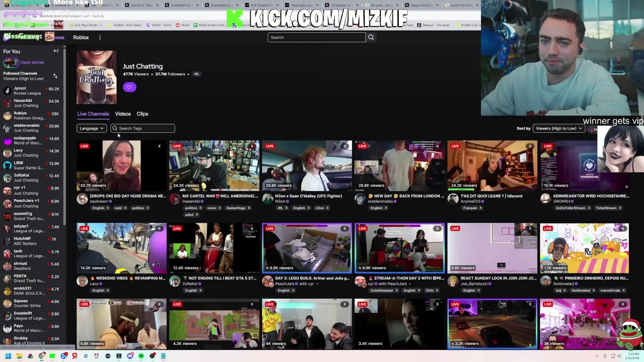The width and height of the screenshot is (644, 362).
Task: Click the Open stories link
Action: click(33, 62)
